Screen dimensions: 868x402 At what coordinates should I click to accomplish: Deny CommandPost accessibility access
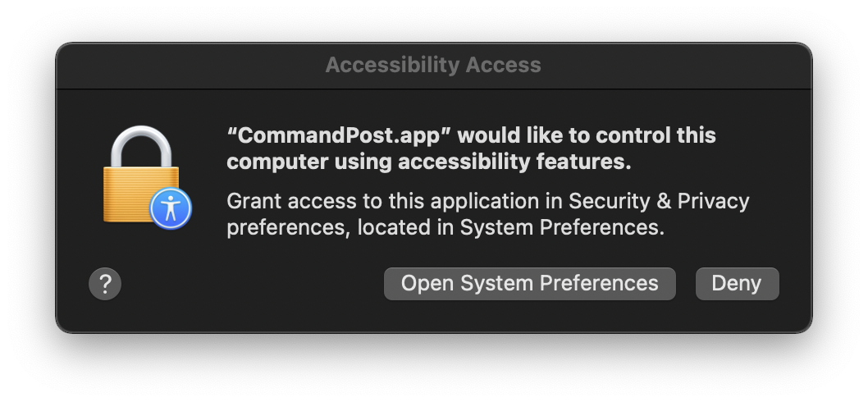point(737,284)
